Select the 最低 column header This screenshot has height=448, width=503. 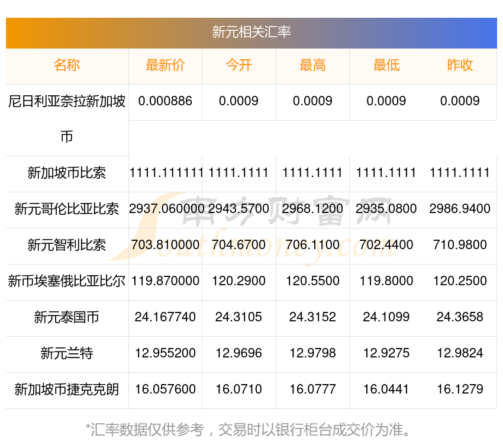(386, 66)
